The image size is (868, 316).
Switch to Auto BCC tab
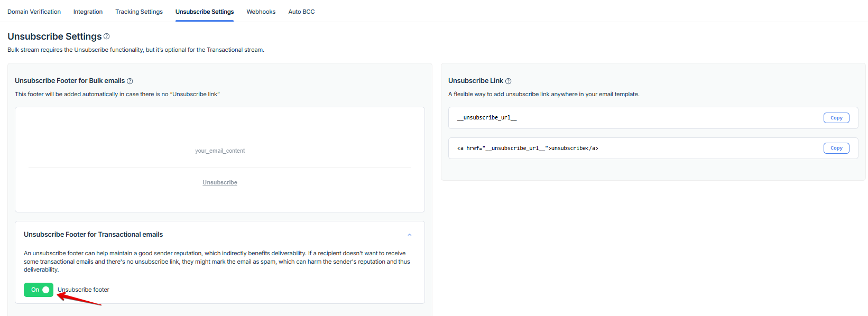click(x=301, y=12)
